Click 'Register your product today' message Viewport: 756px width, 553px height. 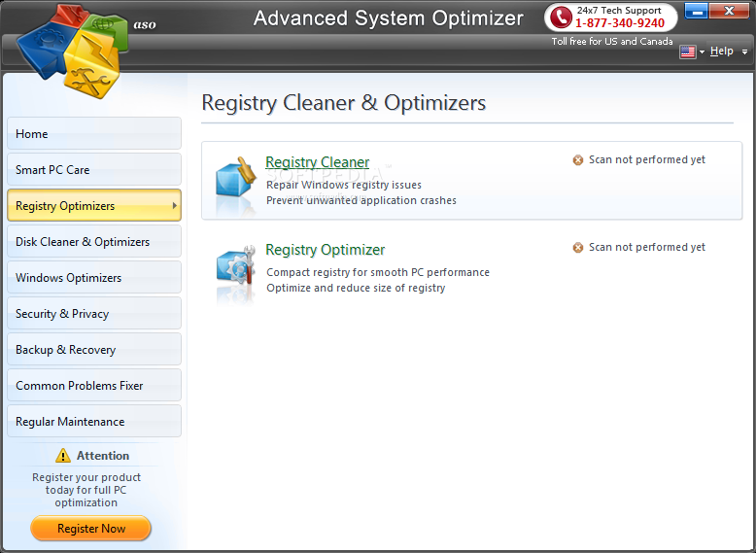click(x=86, y=490)
